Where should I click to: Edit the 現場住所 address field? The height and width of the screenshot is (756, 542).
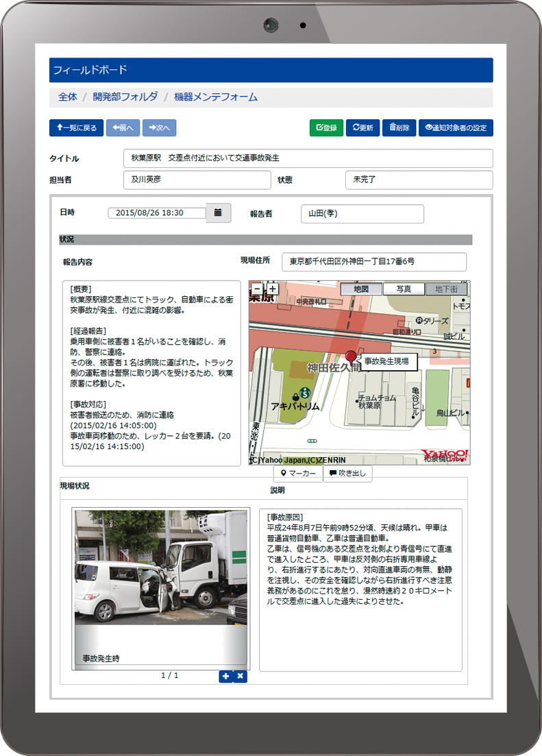coord(374,262)
